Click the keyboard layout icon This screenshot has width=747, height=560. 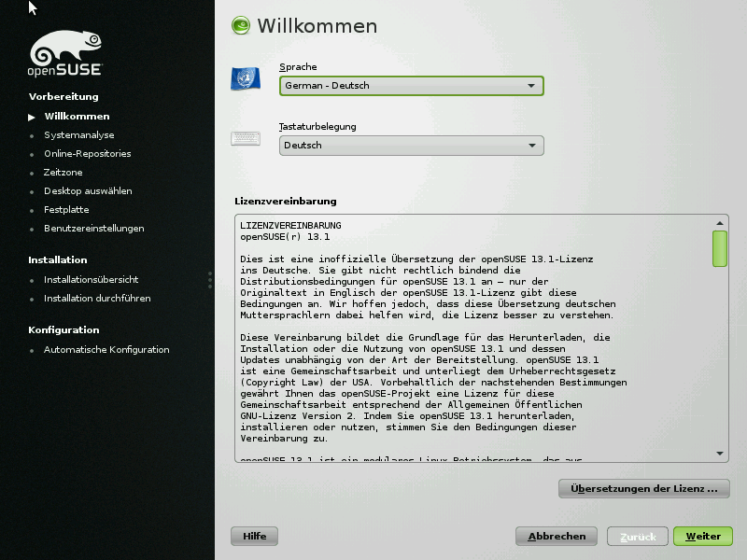click(246, 139)
